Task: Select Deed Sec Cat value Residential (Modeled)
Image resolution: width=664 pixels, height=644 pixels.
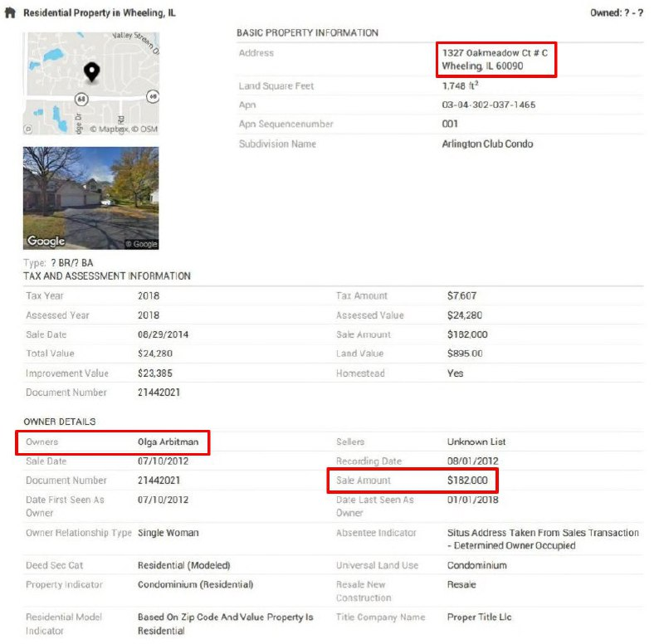Action: [183, 566]
